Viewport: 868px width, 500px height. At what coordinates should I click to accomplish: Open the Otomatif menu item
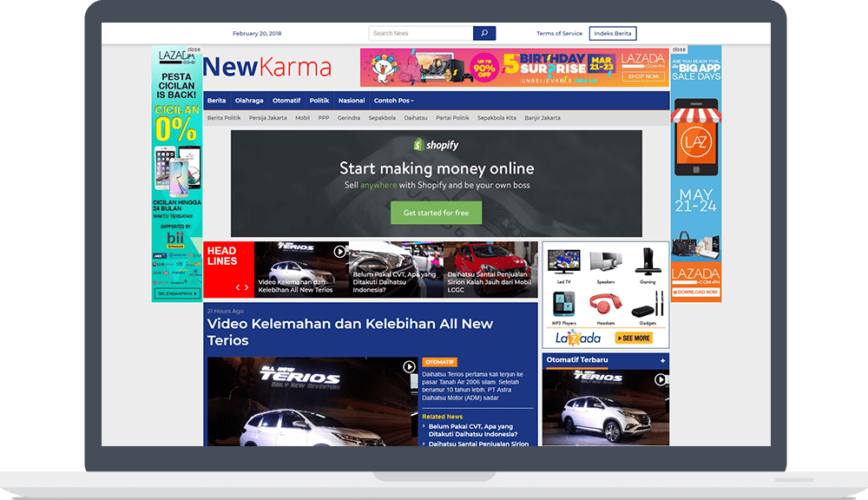(286, 100)
